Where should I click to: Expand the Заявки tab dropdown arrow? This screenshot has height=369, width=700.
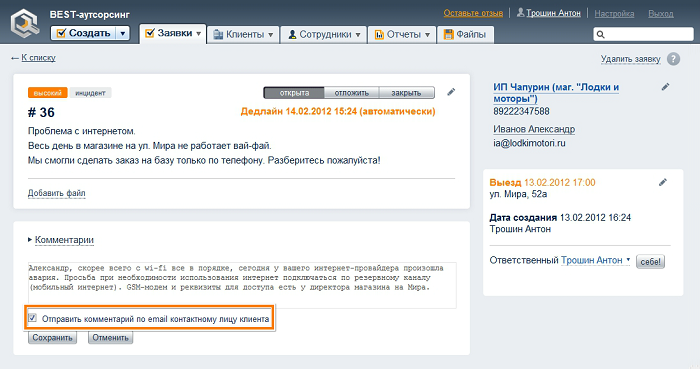tap(199, 33)
